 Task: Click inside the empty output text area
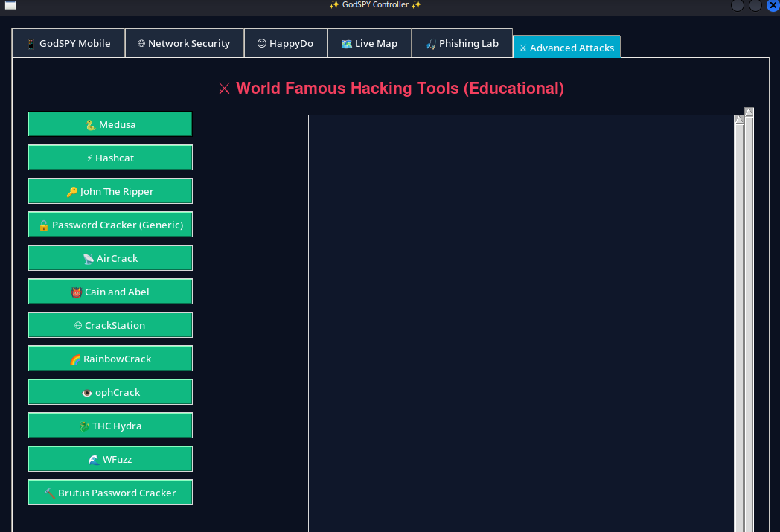[x=521, y=323]
